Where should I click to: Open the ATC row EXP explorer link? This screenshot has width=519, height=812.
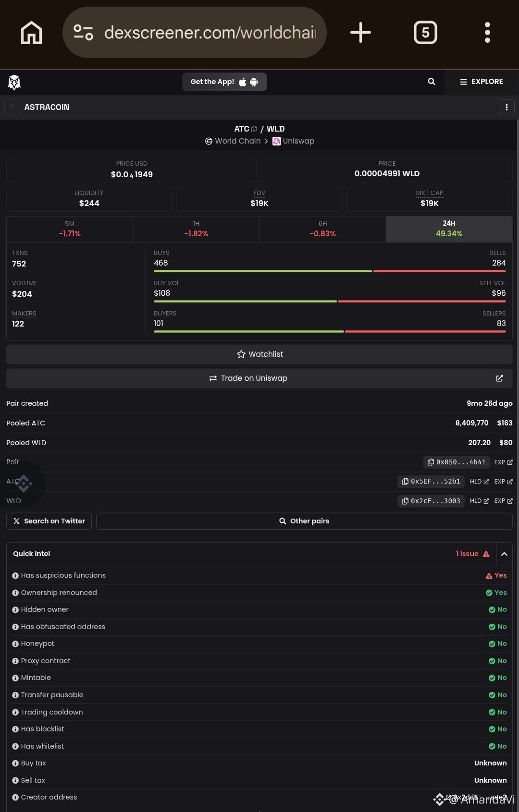pos(503,481)
